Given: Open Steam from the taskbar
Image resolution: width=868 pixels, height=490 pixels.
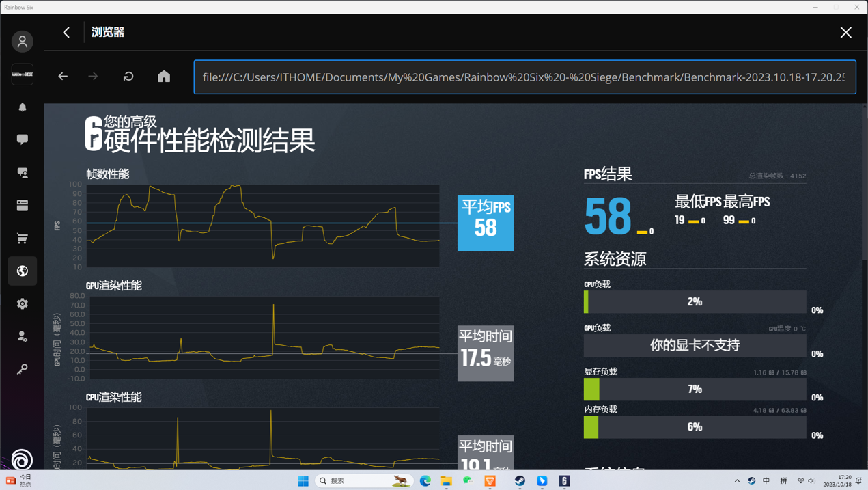Looking at the screenshot, I should 520,481.
